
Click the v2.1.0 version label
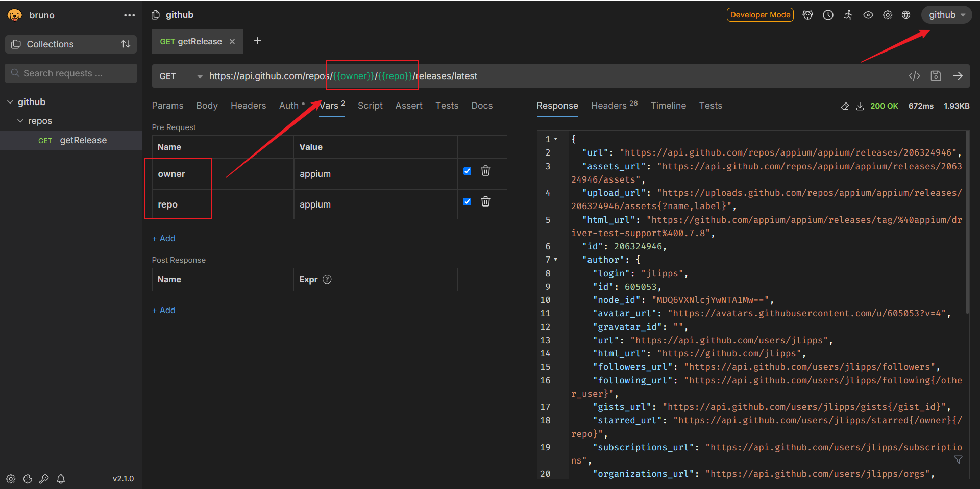click(x=123, y=479)
